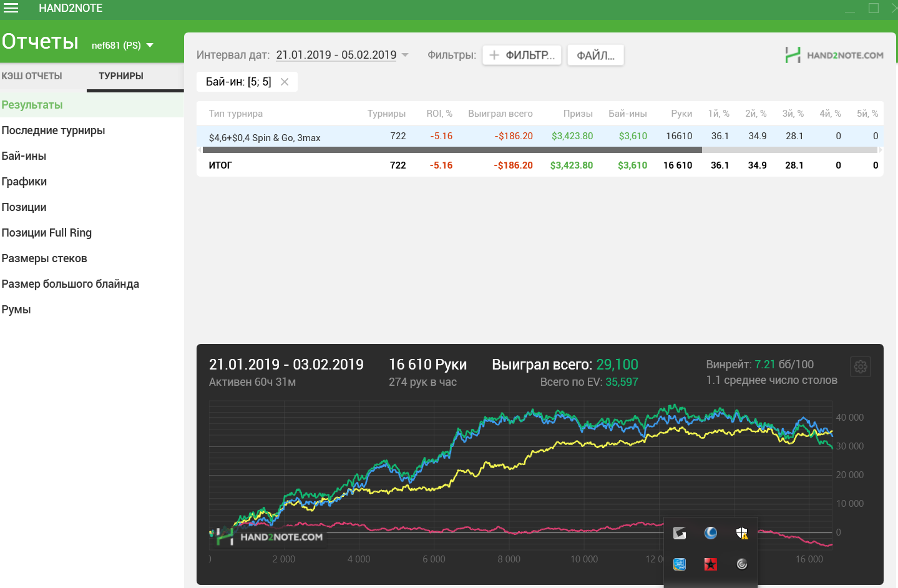Click Выиграл всего: 29,100 in chart
This screenshot has height=588, width=898.
[565, 365]
